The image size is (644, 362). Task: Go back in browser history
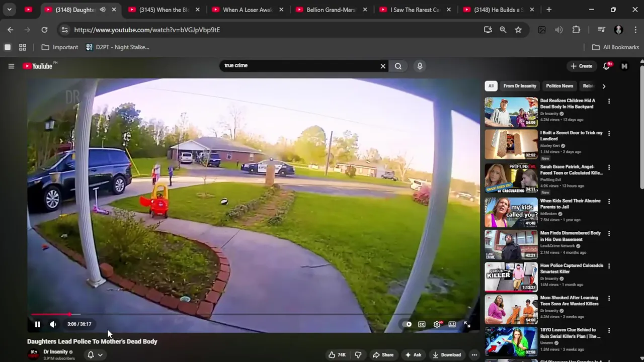(x=11, y=30)
